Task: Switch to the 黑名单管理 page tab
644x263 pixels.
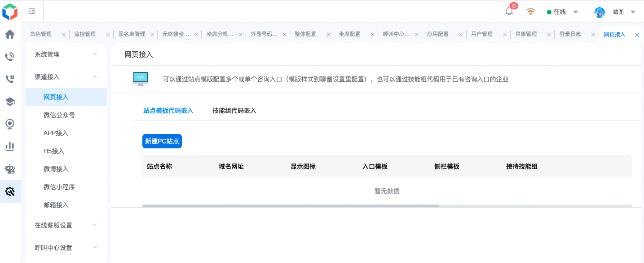Action: tap(132, 34)
